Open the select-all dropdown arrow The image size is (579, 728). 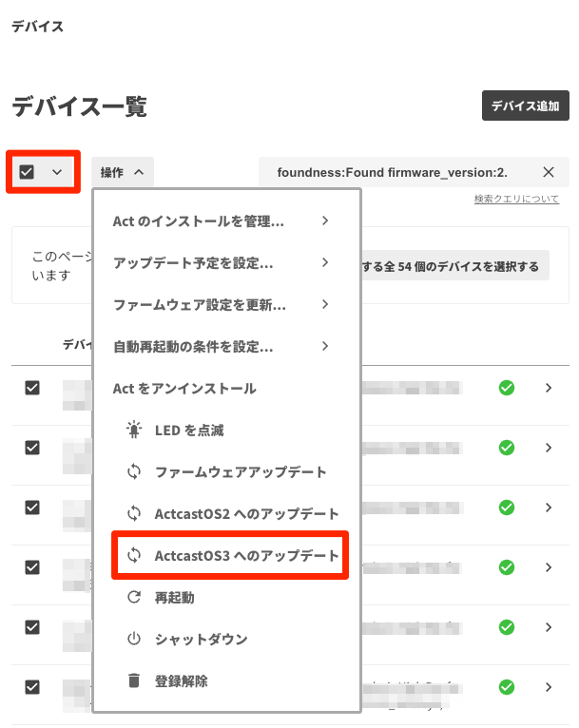[57, 172]
